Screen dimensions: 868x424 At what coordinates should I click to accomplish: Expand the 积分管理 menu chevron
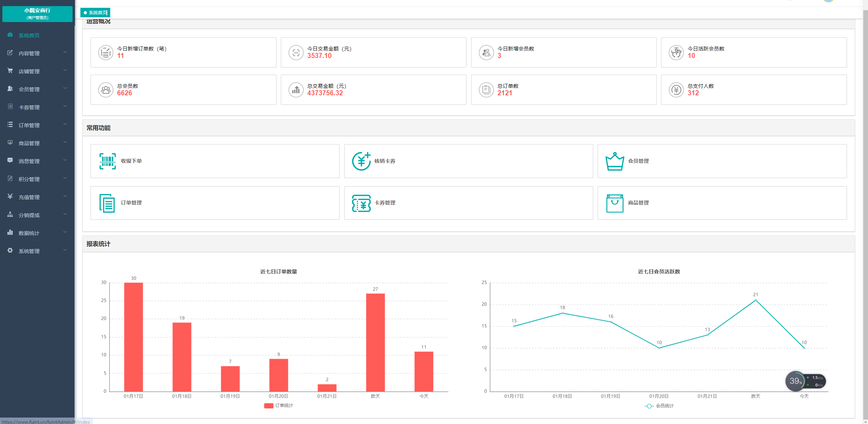(x=65, y=178)
